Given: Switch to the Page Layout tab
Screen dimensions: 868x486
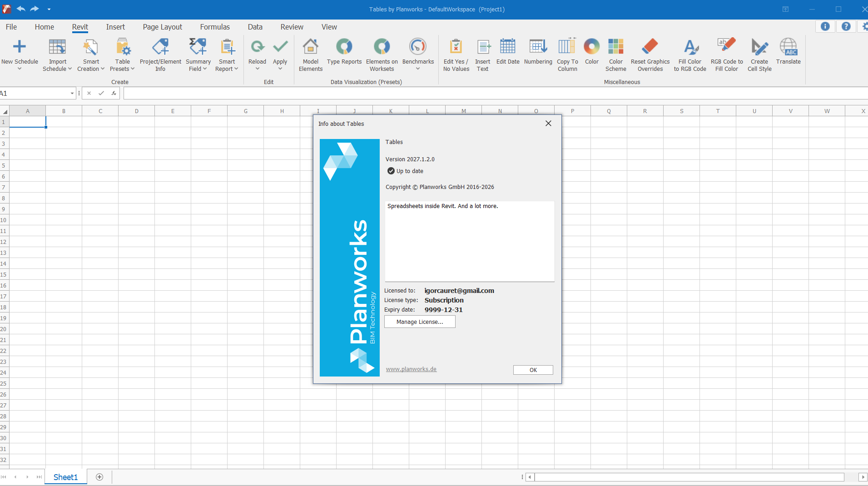Looking at the screenshot, I should [x=163, y=27].
